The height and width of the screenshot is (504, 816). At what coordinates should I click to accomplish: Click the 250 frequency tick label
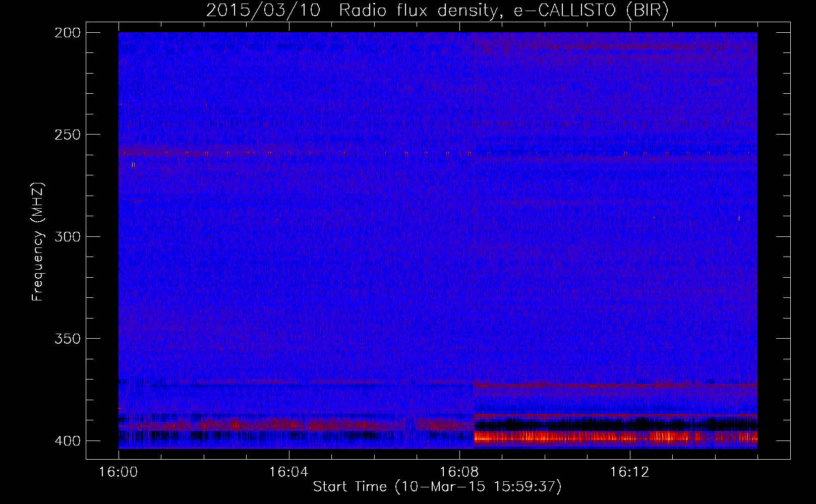coord(67,135)
